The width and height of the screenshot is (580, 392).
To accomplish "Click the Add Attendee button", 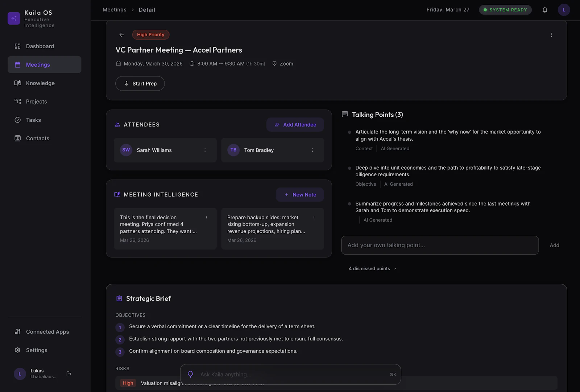I will point(295,125).
